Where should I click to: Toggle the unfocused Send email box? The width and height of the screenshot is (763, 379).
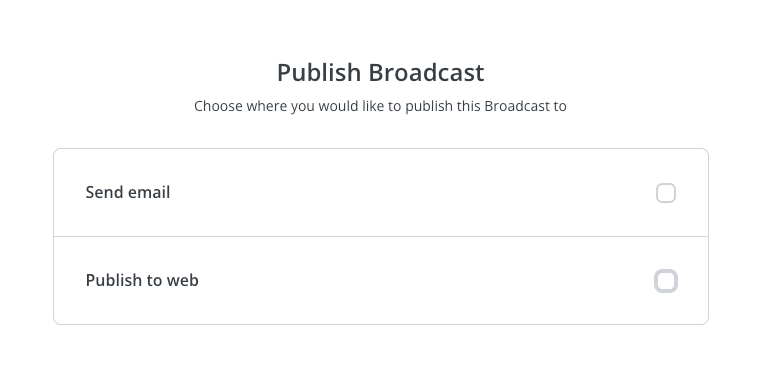point(666,193)
